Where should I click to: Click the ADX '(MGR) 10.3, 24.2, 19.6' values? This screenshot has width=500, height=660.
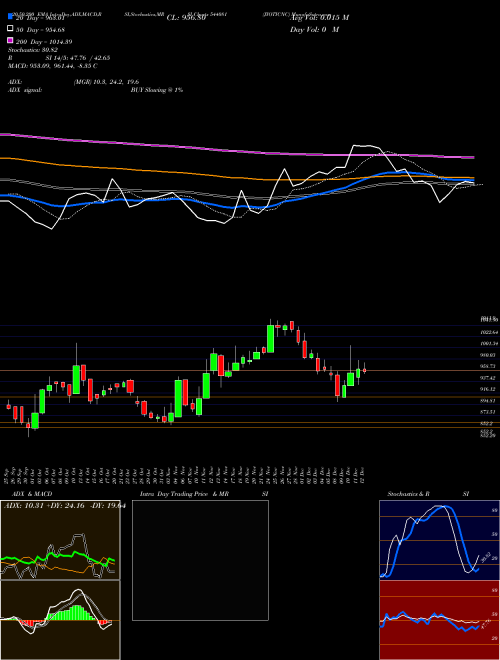point(106,82)
